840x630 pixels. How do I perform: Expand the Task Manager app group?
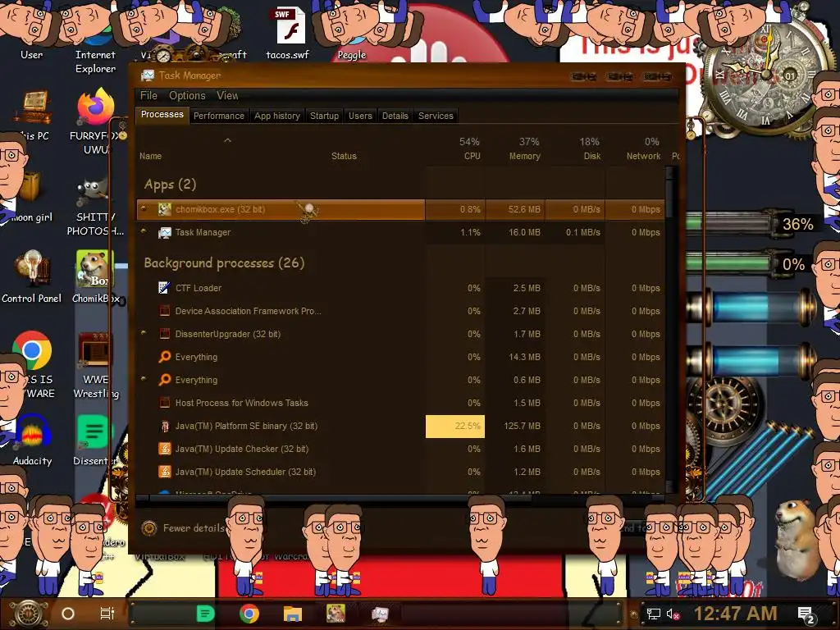(x=144, y=231)
